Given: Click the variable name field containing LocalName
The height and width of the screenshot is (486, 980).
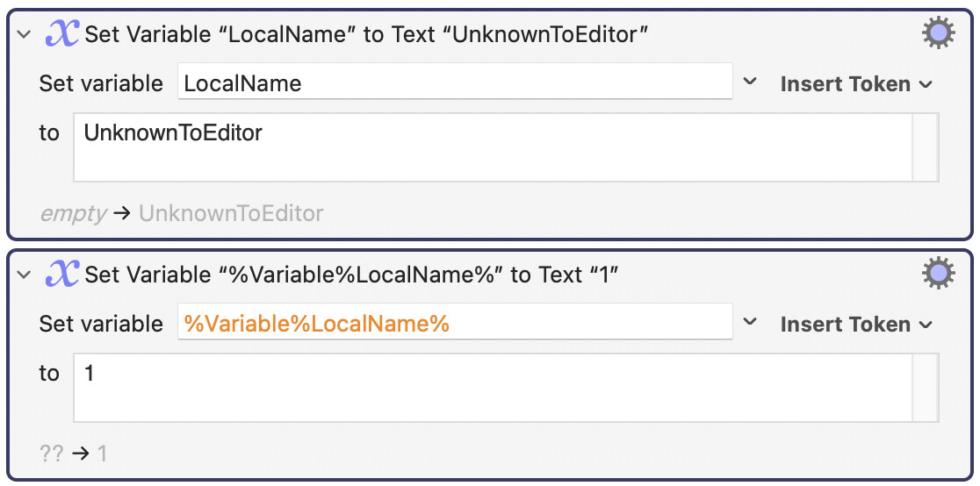Looking at the screenshot, I should 454,83.
